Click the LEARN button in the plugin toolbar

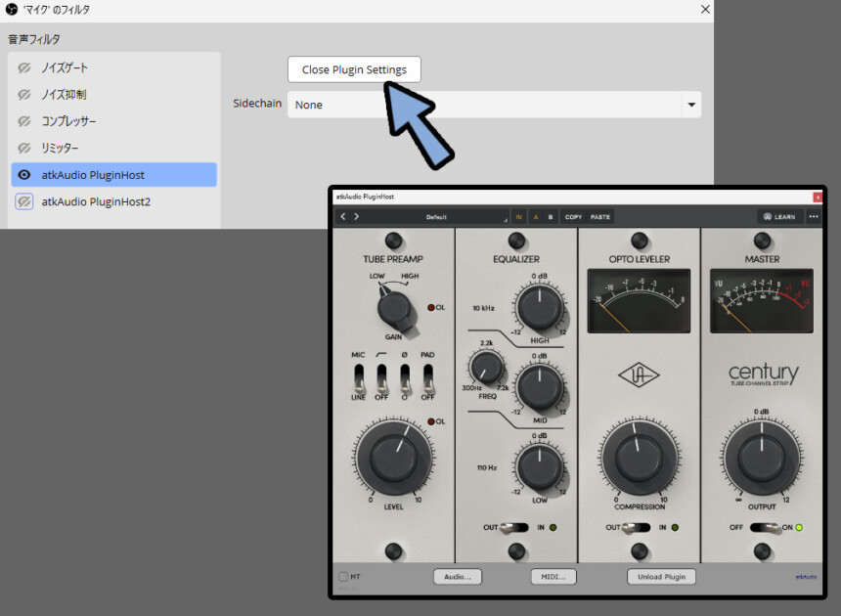(778, 216)
